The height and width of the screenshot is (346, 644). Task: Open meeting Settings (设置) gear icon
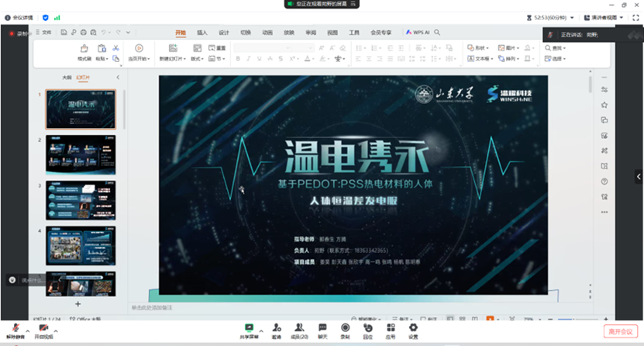pyautogui.click(x=413, y=330)
